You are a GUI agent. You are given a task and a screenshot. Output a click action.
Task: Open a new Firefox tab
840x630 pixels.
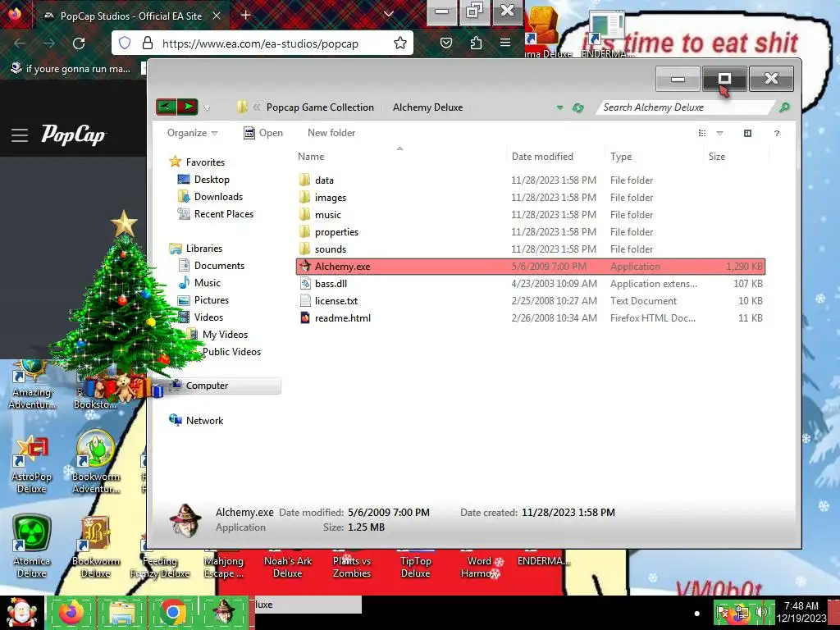click(x=245, y=15)
